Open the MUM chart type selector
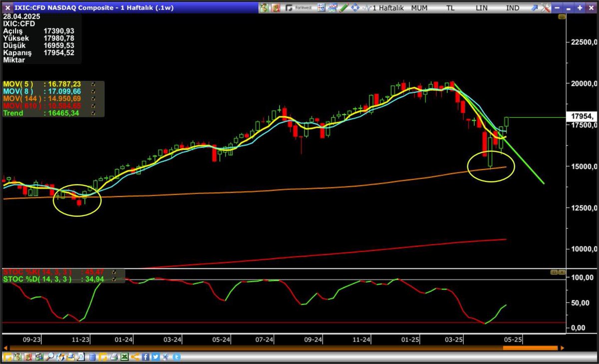Image resolution: width=599 pixels, height=364 pixels. tap(419, 7)
